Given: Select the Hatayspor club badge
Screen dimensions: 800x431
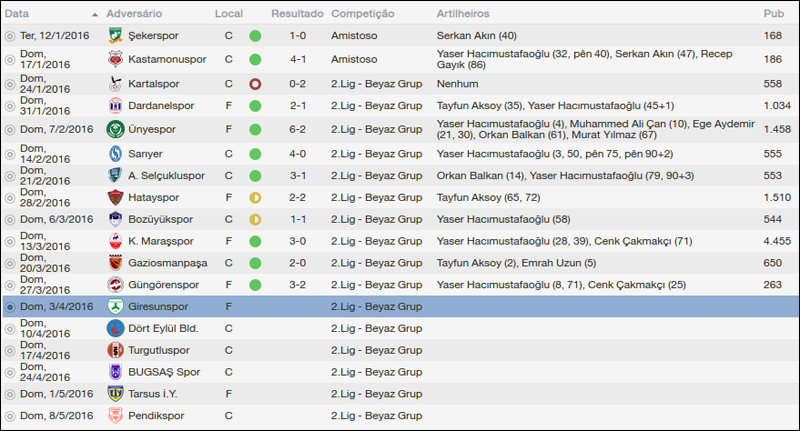Looking at the screenshot, I should click(114, 197).
